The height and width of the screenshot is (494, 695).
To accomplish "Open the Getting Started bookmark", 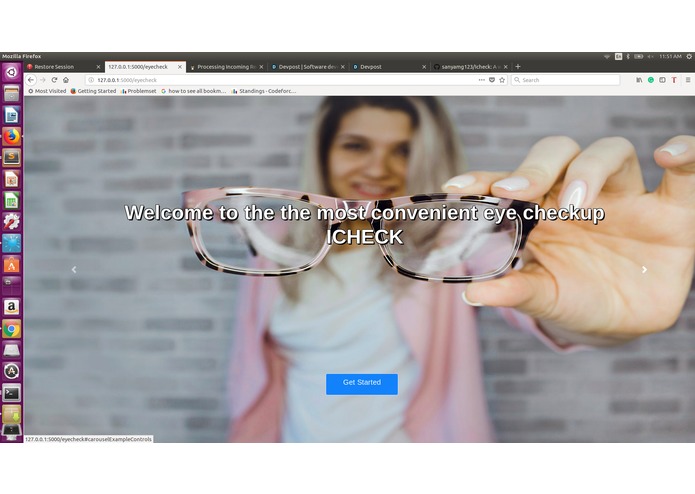I will 93,91.
